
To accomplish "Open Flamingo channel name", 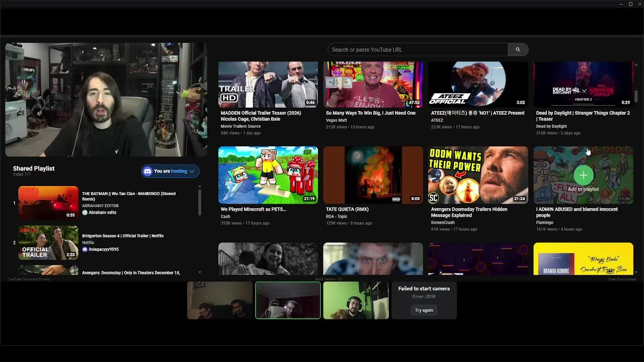I will pyautogui.click(x=544, y=222).
